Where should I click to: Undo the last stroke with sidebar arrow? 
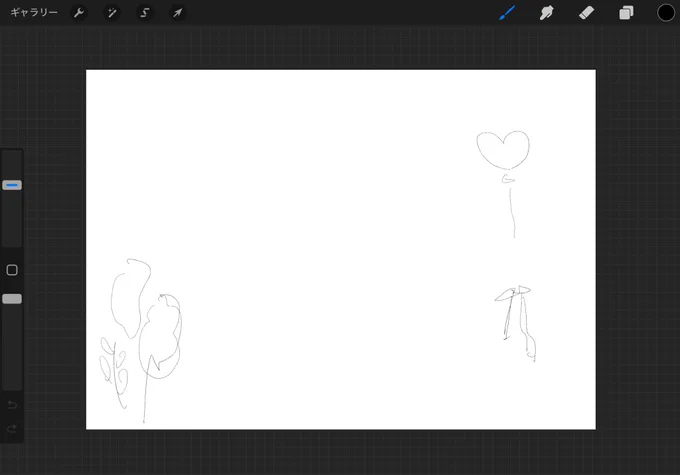12,405
